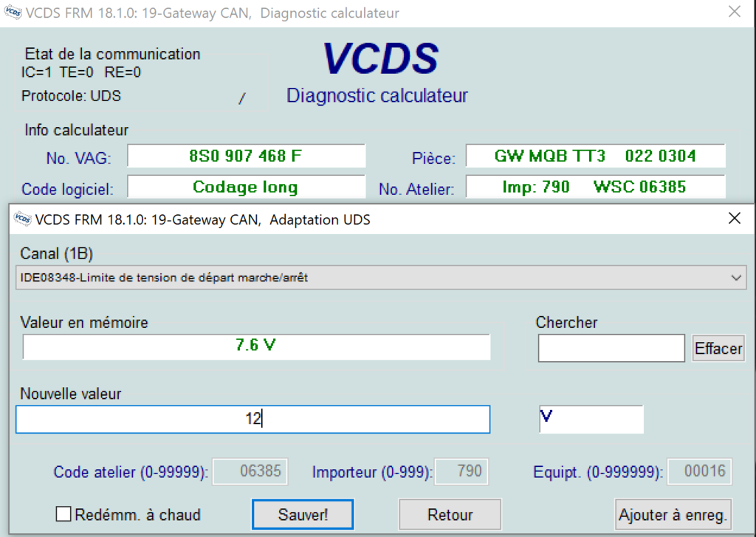Click the Effacer button beside the search box
This screenshot has height=537, width=756.
click(718, 349)
